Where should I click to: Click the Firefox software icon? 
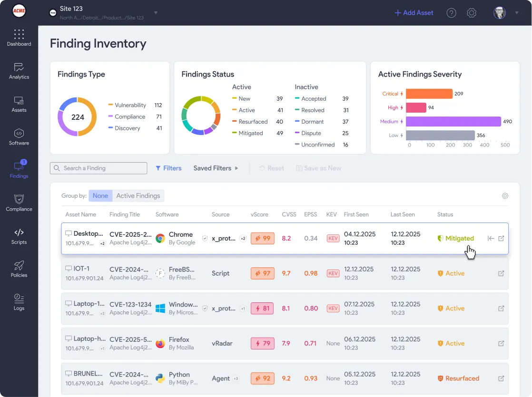pyautogui.click(x=160, y=343)
